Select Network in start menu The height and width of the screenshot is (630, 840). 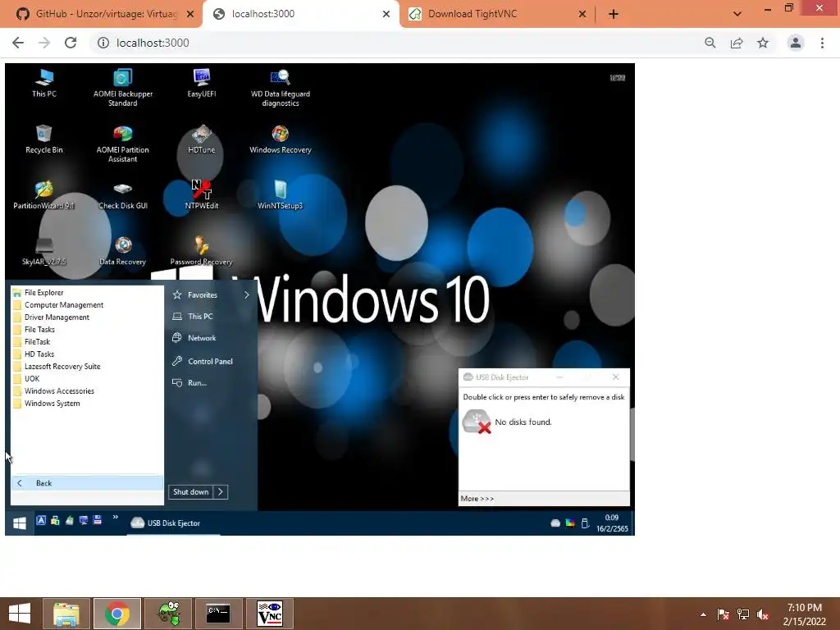211,338
